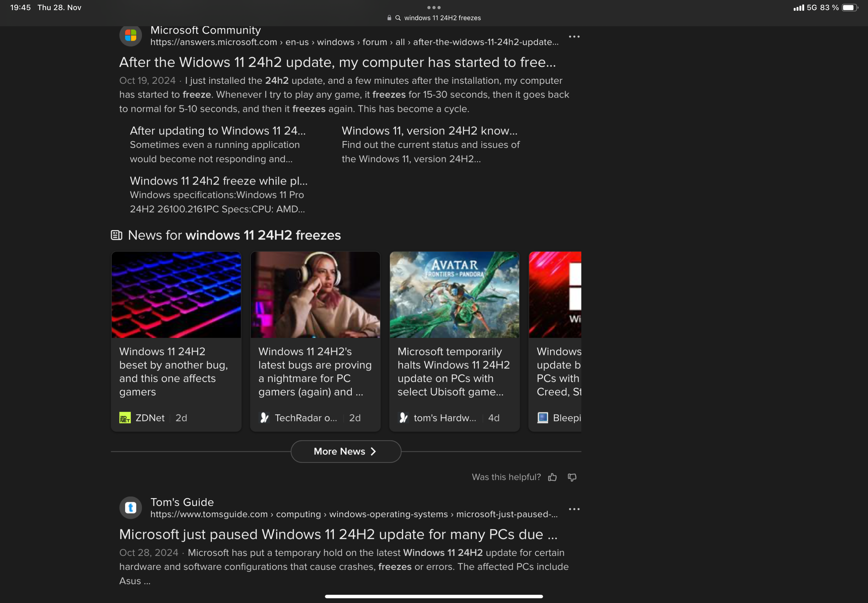Open 'Windows 11 24h2 freeze while pl...' sublink
Viewport: 868px width, 603px height.
tap(219, 181)
